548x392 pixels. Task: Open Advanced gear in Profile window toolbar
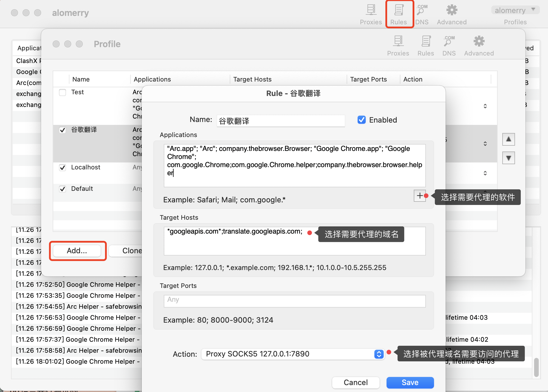[479, 46]
